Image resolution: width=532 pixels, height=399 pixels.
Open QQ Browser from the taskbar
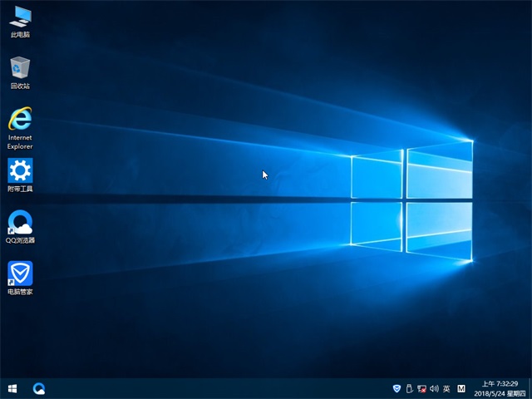point(38,388)
